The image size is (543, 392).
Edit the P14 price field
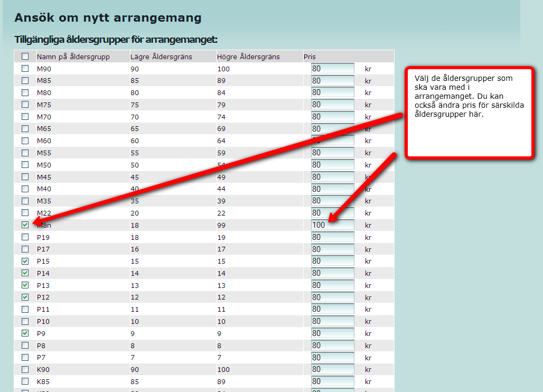332,273
